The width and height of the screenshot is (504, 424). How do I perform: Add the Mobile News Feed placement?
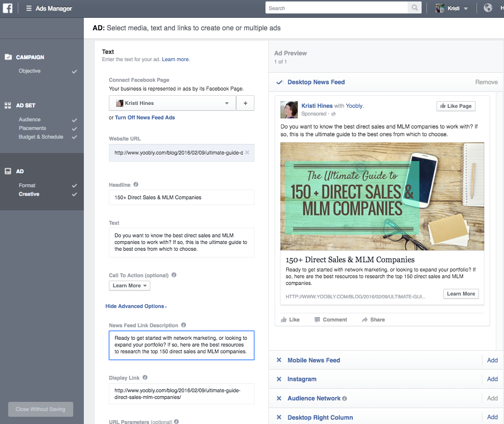[x=492, y=360]
